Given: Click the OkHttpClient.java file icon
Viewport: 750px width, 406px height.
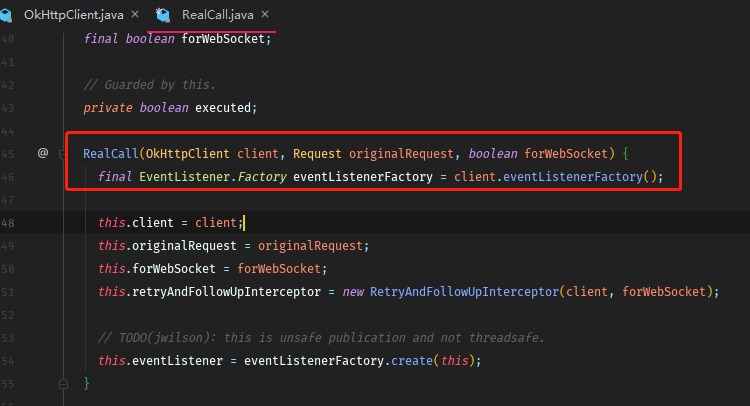Looking at the screenshot, I should tap(5, 15).
